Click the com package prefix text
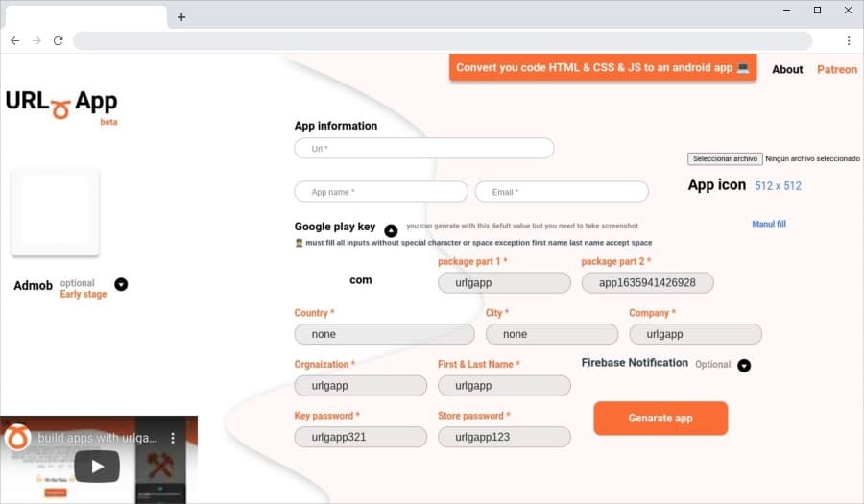The image size is (864, 504). (x=360, y=279)
